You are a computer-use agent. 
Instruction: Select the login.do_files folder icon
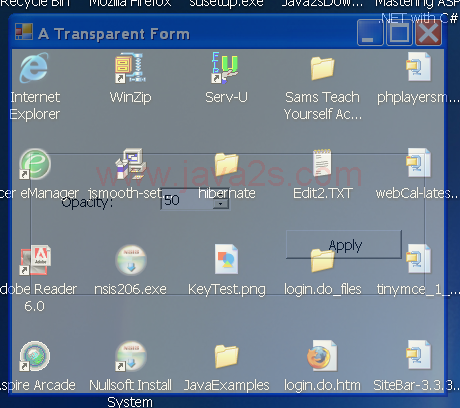coord(322,261)
